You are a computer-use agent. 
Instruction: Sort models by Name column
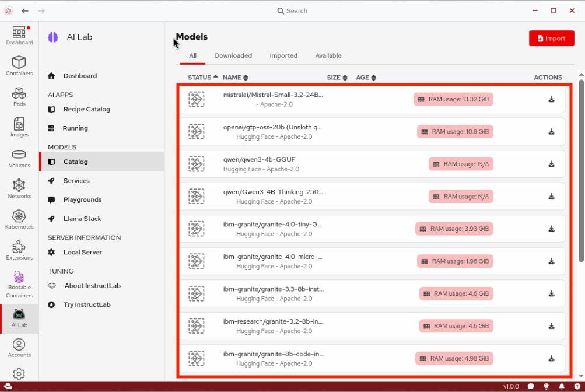click(x=235, y=78)
